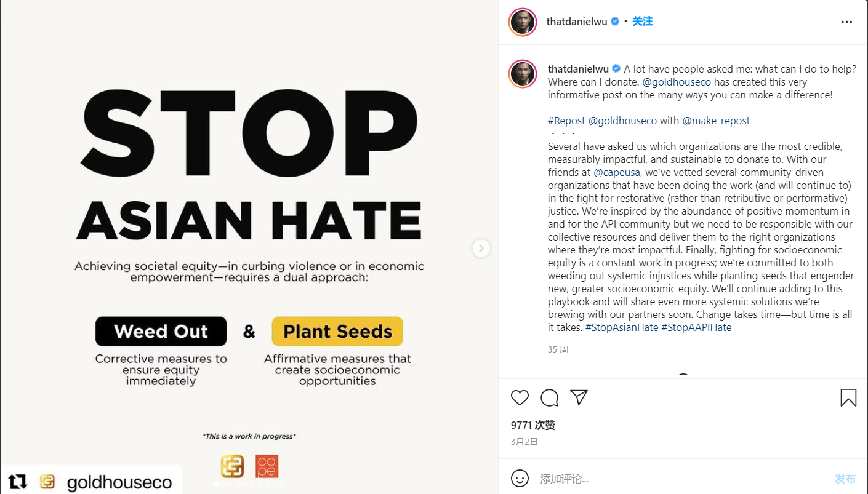Select the carousel pagination dots
This screenshot has width=868, height=494.
249,484
